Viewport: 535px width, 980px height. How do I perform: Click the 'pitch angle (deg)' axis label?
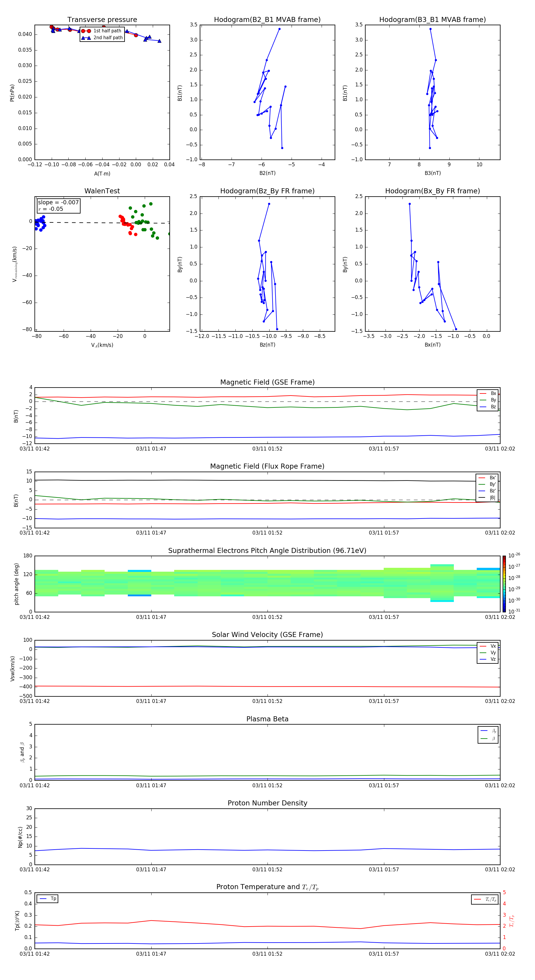point(16,584)
